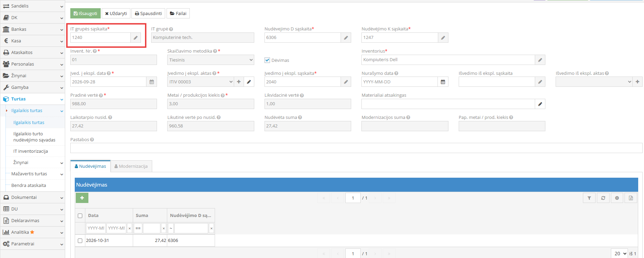Image resolution: width=644 pixels, height=258 pixels.
Task: Edit Įvedimo į ekspl. aktas pencil icon
Action: coord(249,82)
